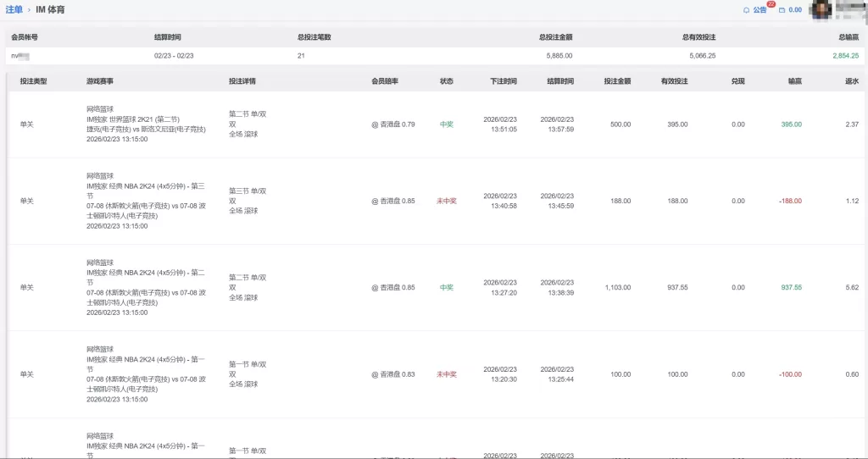Click the 未中奖 status in the 188.00 row

446,201
